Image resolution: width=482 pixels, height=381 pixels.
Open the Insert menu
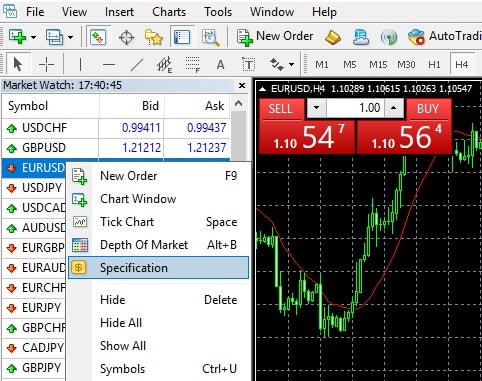[x=119, y=12]
